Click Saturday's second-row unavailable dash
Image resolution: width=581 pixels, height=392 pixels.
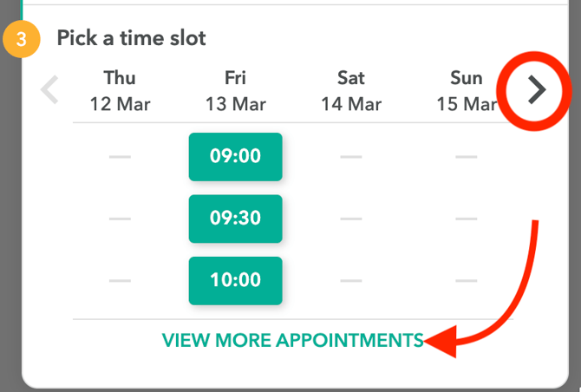(x=350, y=219)
